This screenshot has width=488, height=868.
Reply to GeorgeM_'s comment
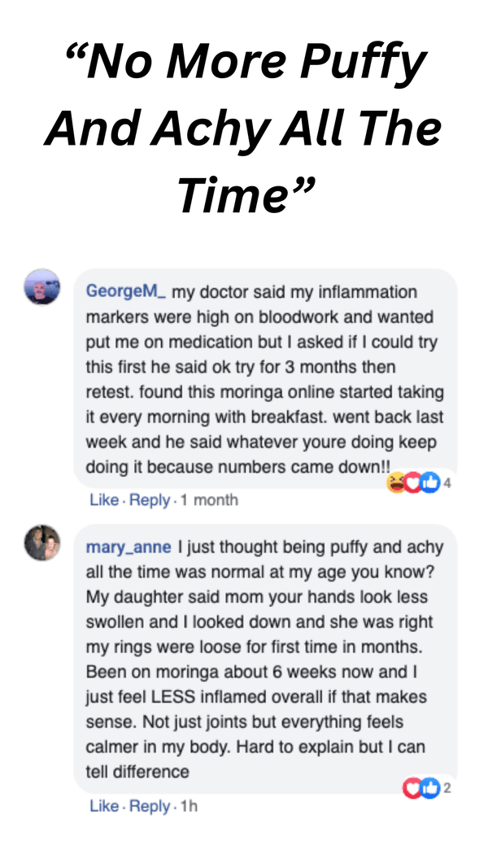coord(150,499)
